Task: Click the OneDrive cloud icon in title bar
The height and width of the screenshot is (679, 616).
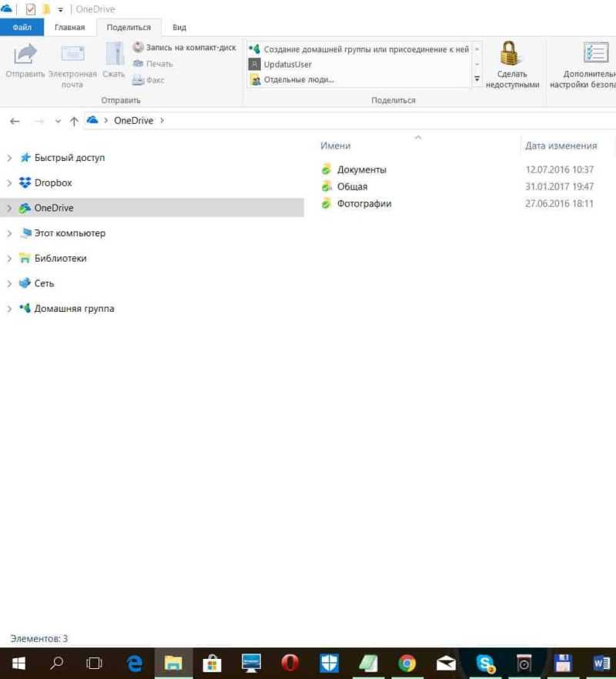Action: coord(6,8)
